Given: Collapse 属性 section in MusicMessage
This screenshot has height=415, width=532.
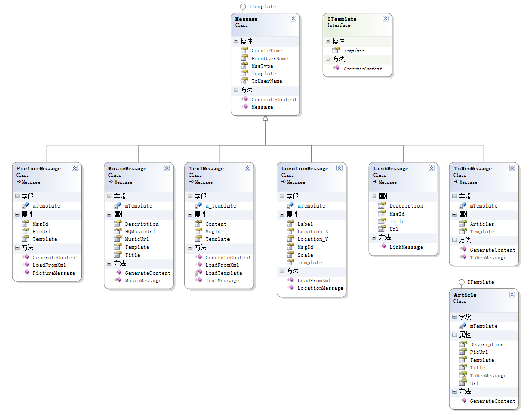Looking at the screenshot, I should tap(109, 215).
